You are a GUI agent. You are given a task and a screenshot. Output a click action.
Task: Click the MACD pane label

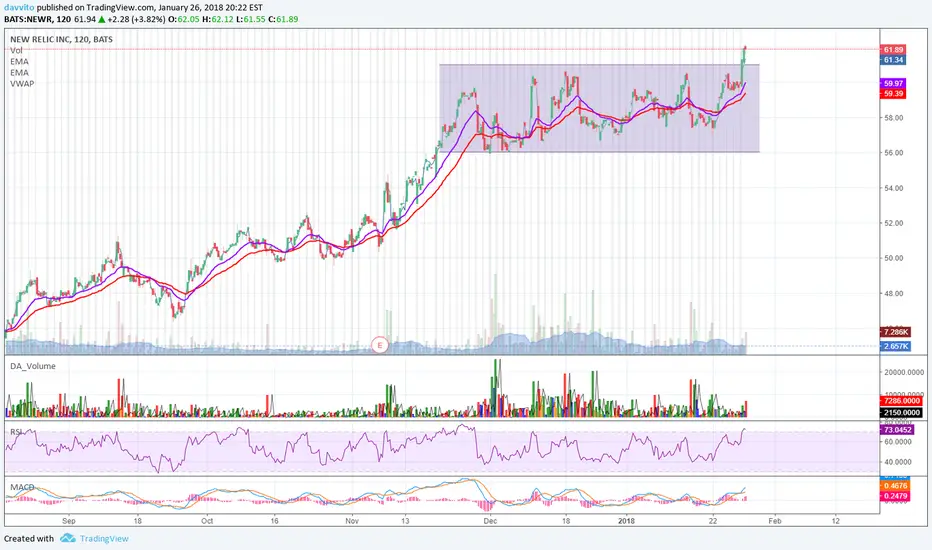pyautogui.click(x=22, y=487)
